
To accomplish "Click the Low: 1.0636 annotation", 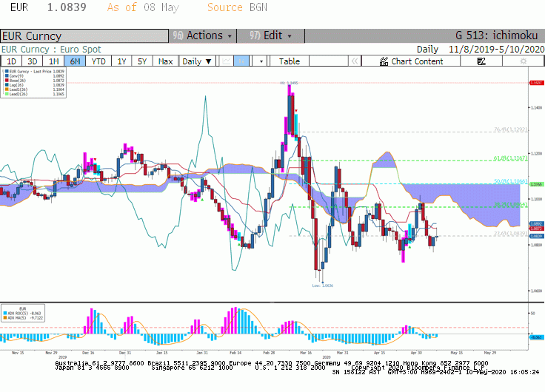I will tap(323, 285).
